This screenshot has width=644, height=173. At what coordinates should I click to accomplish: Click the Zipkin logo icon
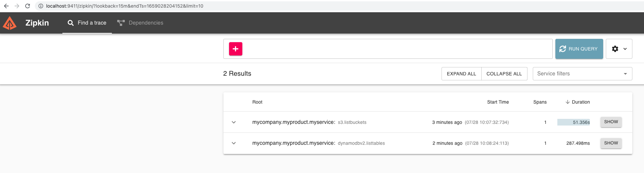(x=10, y=23)
